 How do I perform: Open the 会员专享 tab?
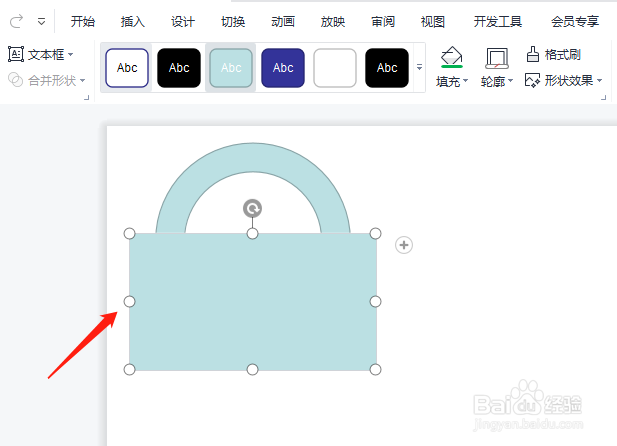pos(575,22)
